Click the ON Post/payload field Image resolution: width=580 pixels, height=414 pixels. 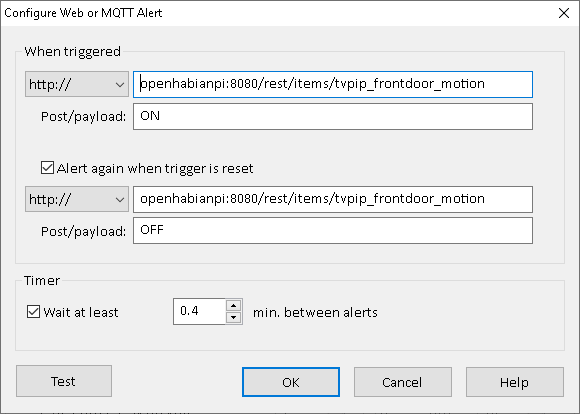pos(333,117)
